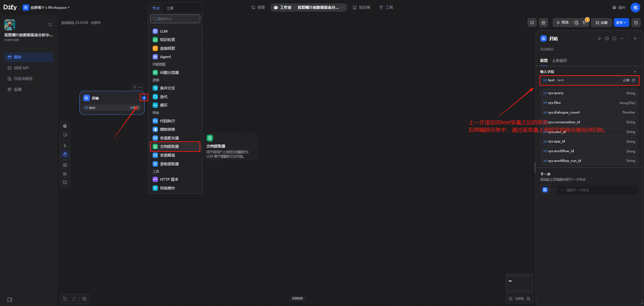Zoom out of the canvas
The width and height of the screenshot is (644, 306).
[x=511, y=299]
